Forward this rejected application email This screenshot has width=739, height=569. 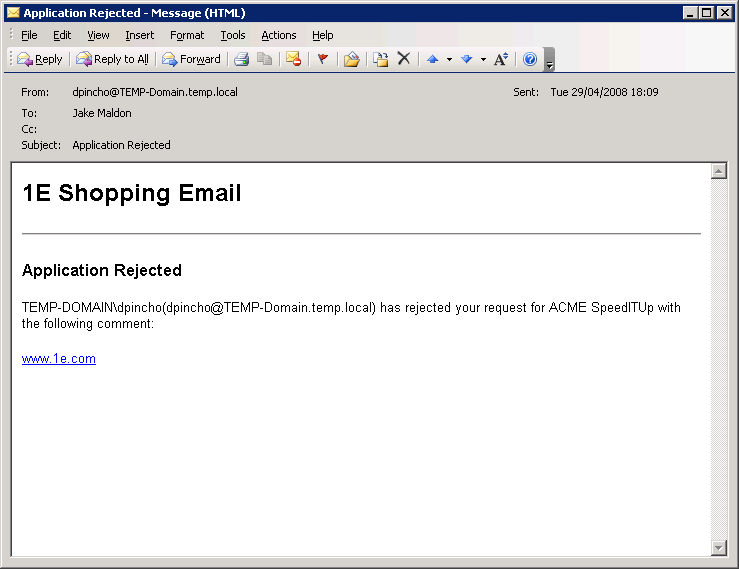[191, 59]
